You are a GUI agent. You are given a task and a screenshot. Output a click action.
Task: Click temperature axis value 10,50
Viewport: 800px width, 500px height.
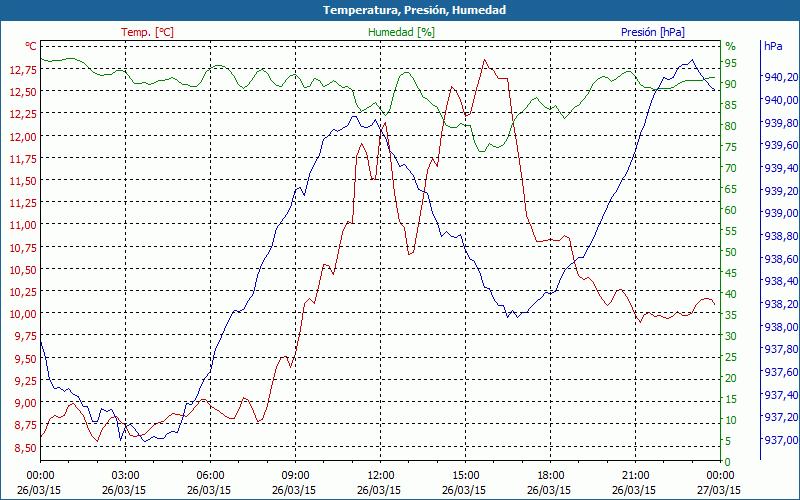23,269
